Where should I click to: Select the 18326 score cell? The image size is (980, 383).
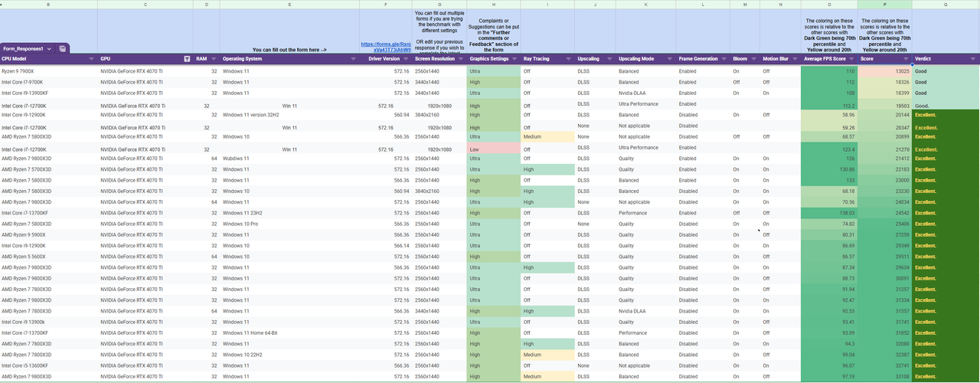click(x=884, y=82)
